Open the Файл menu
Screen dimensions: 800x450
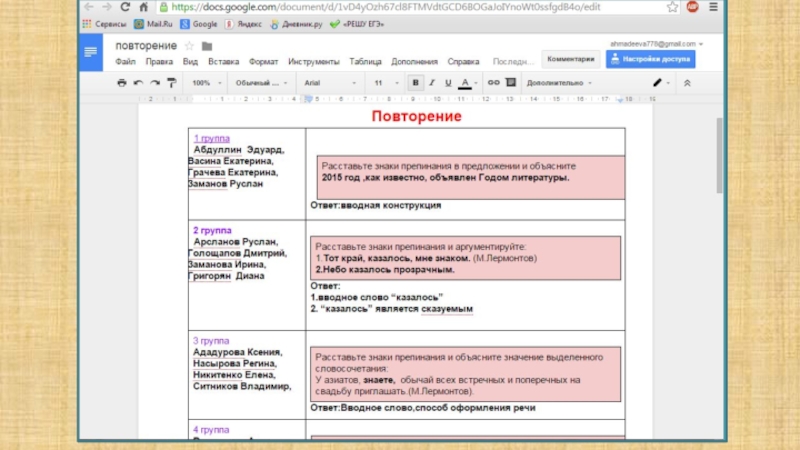125,61
